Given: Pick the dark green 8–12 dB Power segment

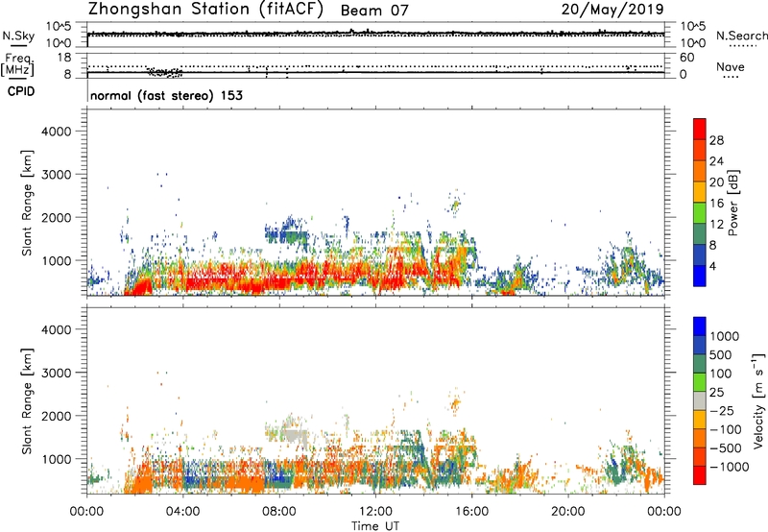Looking at the screenshot, I should (700, 234).
